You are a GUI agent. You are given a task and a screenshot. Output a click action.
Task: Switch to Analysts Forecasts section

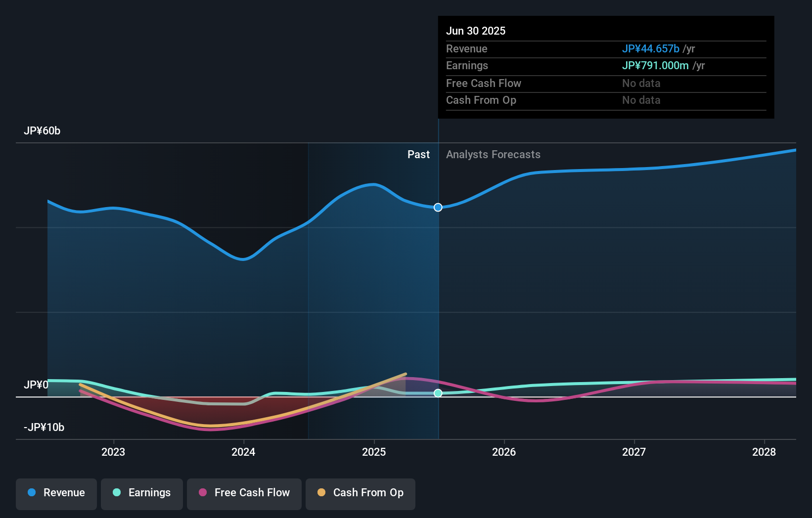click(493, 154)
